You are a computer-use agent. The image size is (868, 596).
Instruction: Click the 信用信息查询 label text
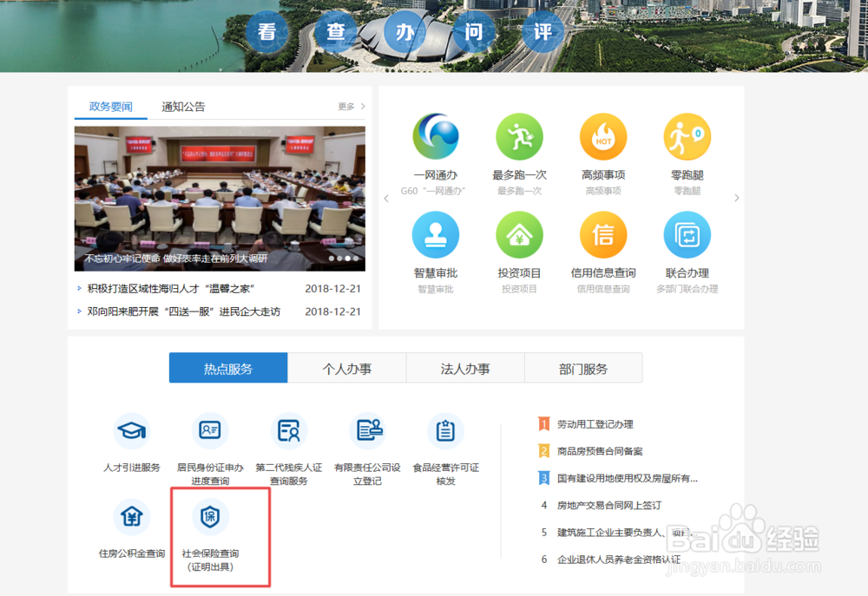point(603,272)
